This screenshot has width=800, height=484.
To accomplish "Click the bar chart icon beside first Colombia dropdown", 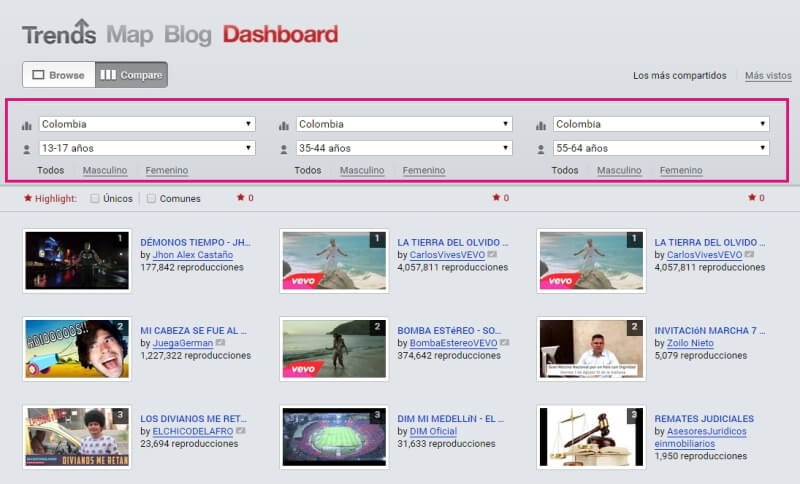I will [x=27, y=125].
